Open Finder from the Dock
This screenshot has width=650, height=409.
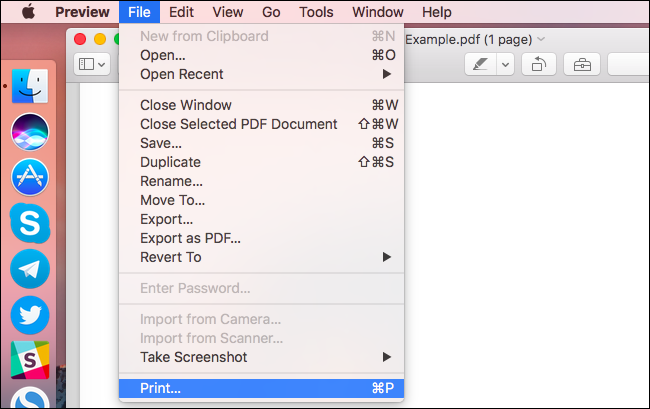pyautogui.click(x=30, y=88)
